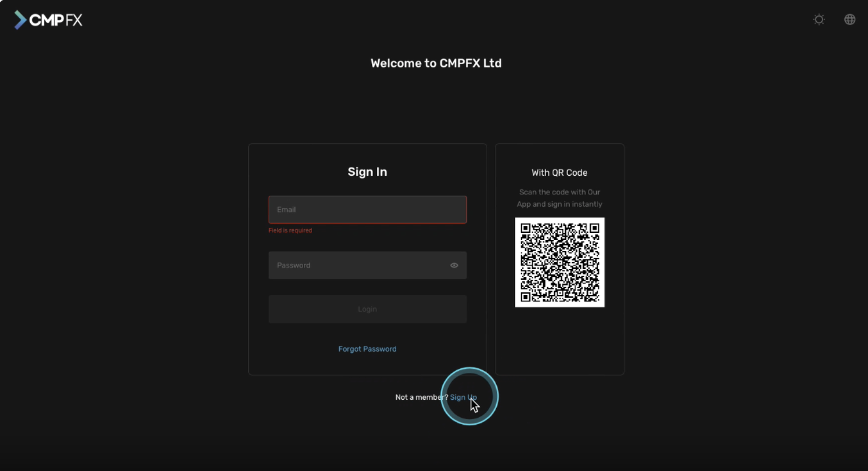Click the "Welcome to CMPFX Ltd" heading
The image size is (868, 471).
coord(436,64)
